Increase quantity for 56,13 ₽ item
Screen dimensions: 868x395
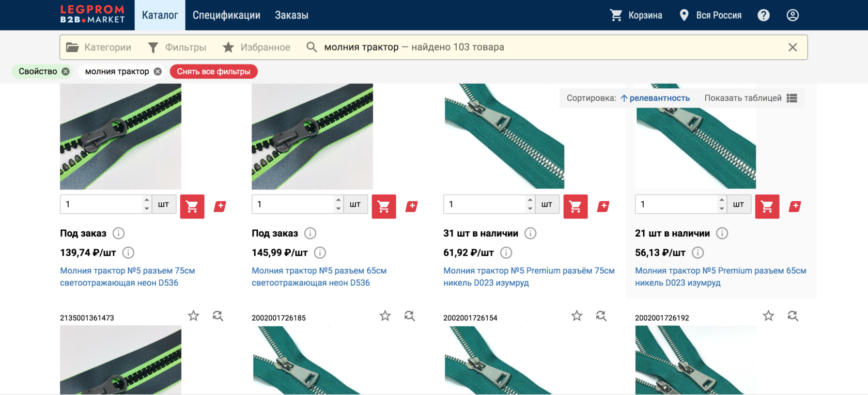pyautogui.click(x=722, y=200)
